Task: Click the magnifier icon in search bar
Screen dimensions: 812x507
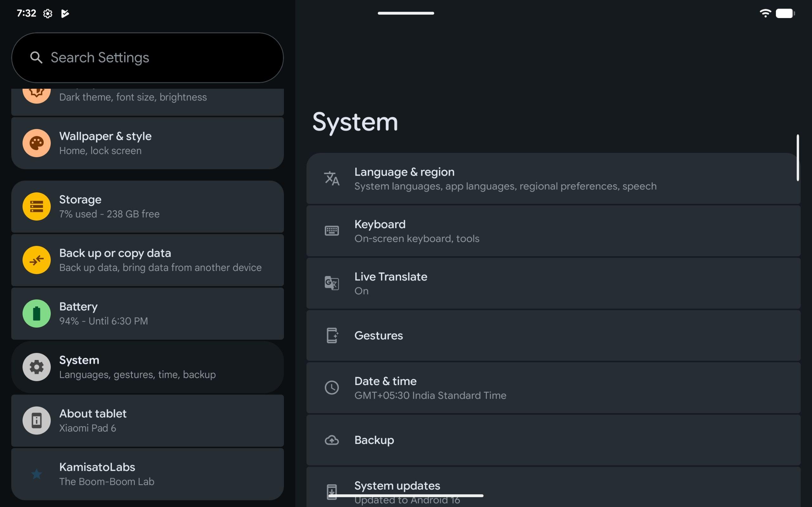Action: click(x=36, y=58)
